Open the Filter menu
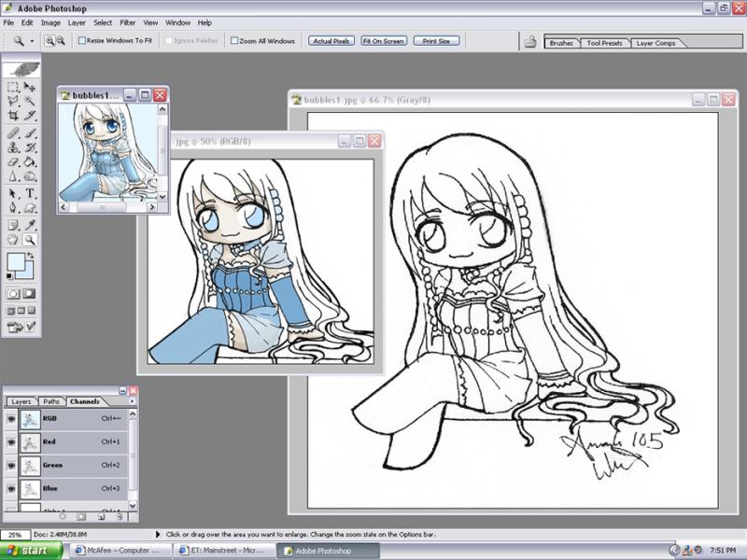The height and width of the screenshot is (560, 747). (x=128, y=22)
